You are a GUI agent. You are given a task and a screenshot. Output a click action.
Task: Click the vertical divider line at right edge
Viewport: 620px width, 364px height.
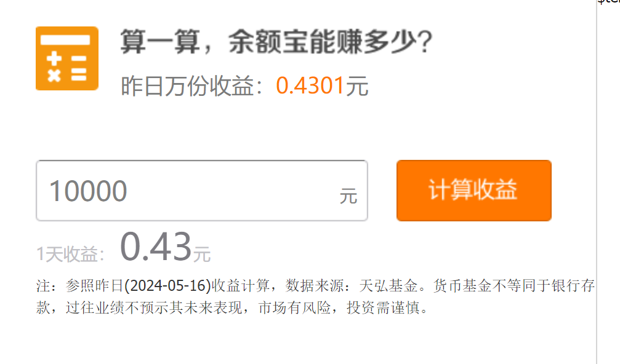pos(596,182)
